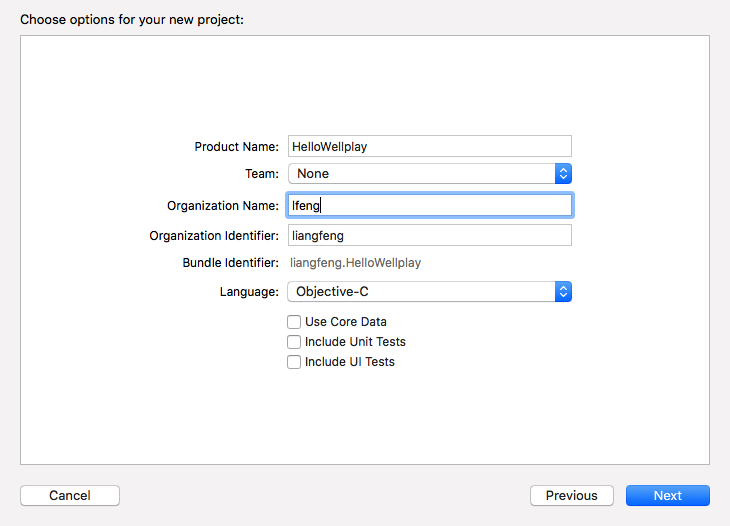Check the Include Unit Tests option
Viewport: 730px width, 526px height.
[294, 342]
